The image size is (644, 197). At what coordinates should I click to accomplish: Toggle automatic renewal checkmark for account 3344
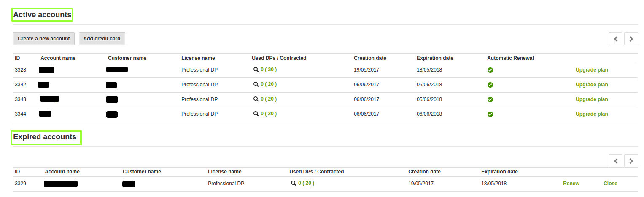(490, 114)
